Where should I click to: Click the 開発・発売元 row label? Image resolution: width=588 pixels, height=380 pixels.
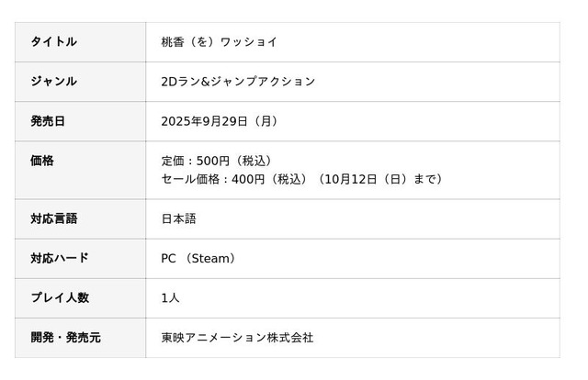tap(66, 337)
